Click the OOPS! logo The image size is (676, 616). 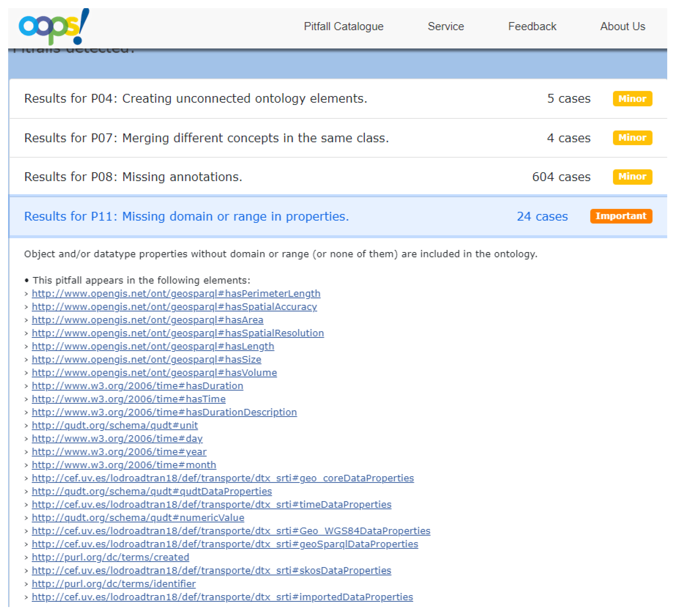tap(54, 27)
